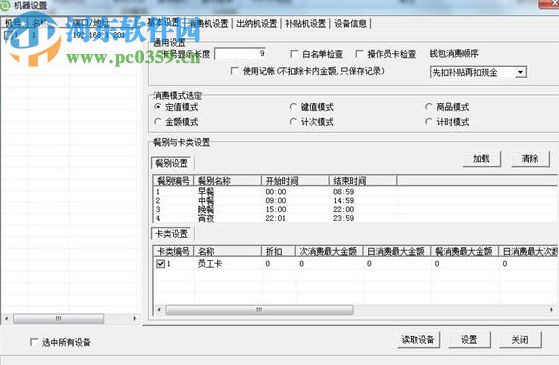Image resolution: width=559 pixels, height=365 pixels.
Task: Click the 折扣 column header
Action: [279, 251]
